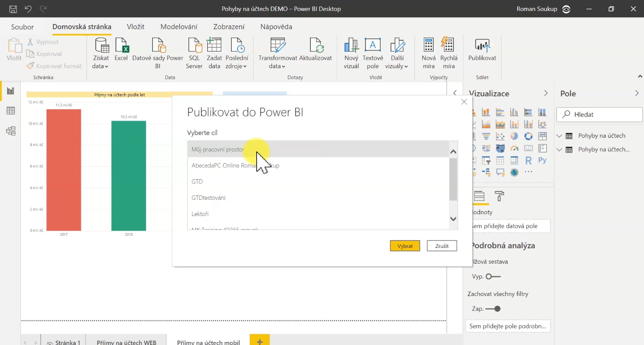Select the slicer visual
The image size is (644, 345).
click(486, 160)
